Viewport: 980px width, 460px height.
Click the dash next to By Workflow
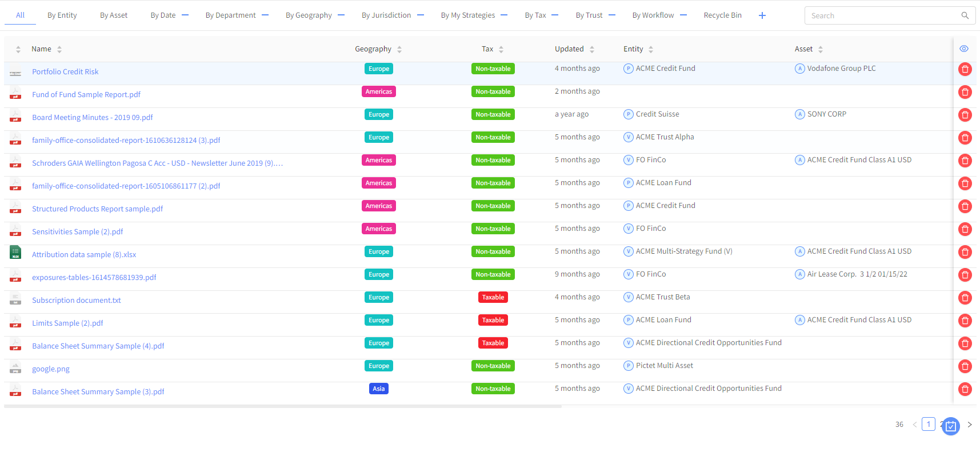pos(683,15)
